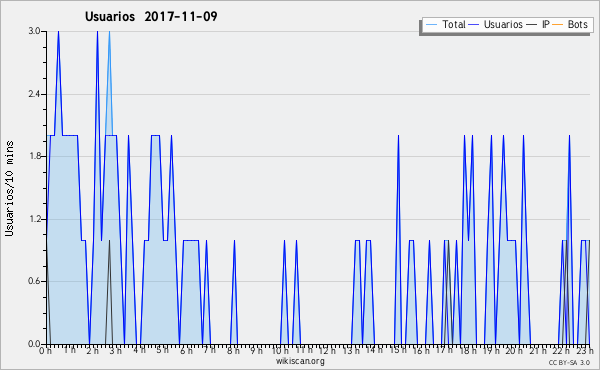Click the '9 h' x-axis label
The height and width of the screenshot is (370, 600).
[x=256, y=350]
